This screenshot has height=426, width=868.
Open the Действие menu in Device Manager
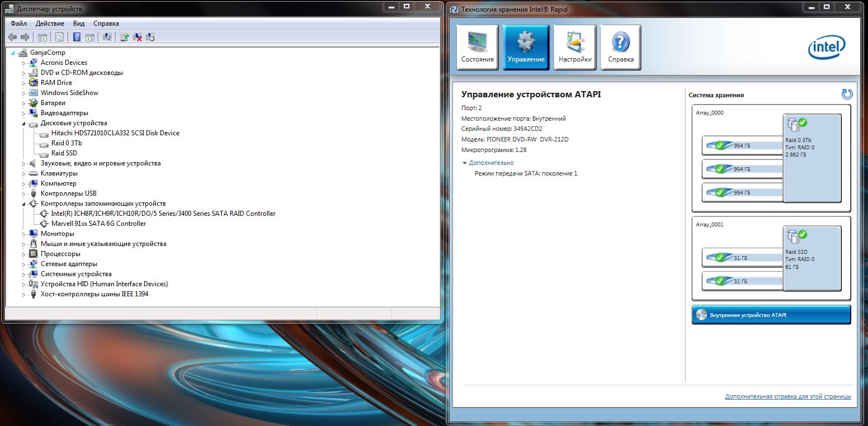[x=50, y=23]
